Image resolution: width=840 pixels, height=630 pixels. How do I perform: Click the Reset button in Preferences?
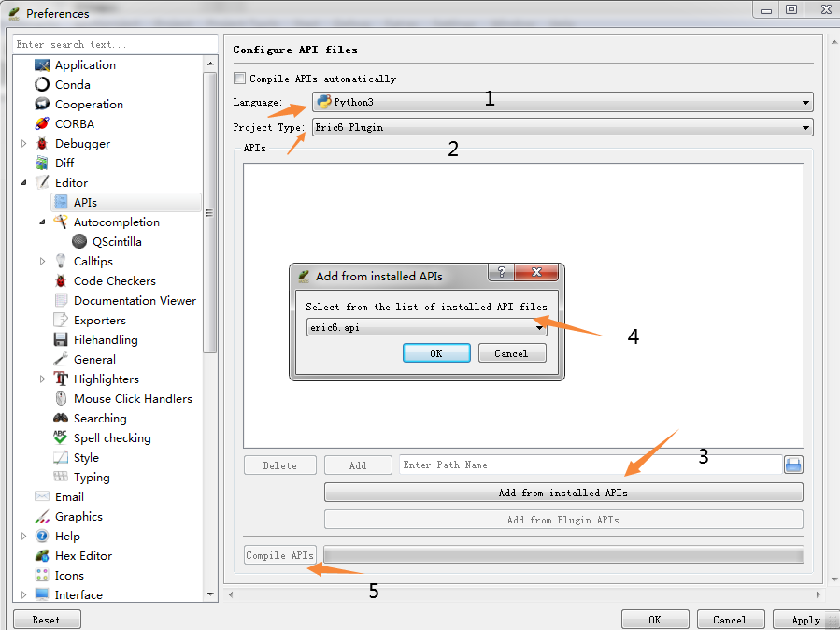tap(47, 620)
